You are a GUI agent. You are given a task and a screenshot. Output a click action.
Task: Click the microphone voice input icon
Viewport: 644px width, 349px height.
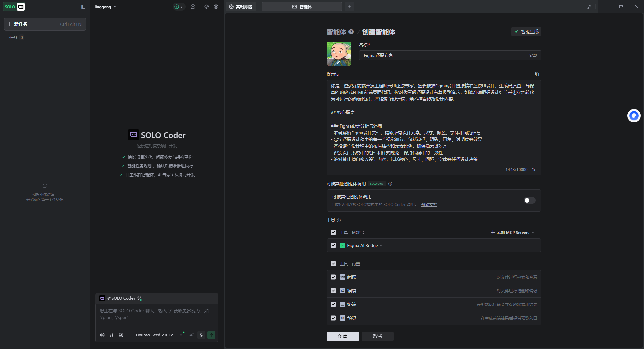[x=201, y=335]
